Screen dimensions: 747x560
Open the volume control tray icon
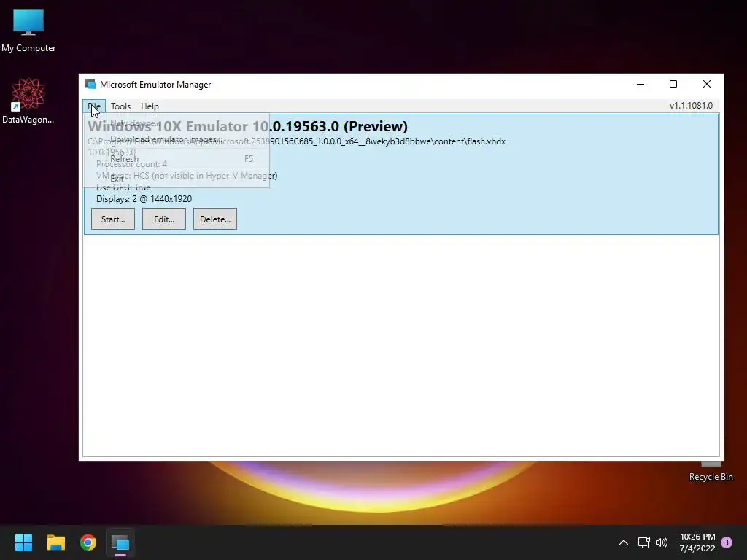point(662,542)
